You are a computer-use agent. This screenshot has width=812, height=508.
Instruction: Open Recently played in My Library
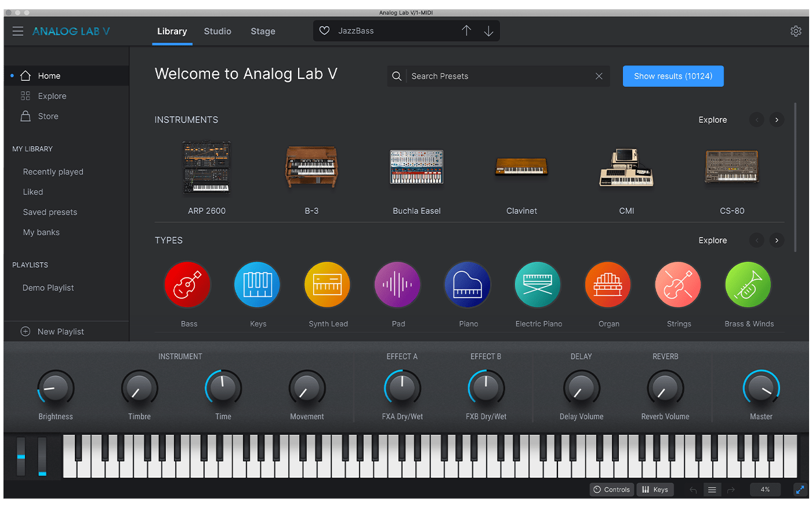coord(53,172)
